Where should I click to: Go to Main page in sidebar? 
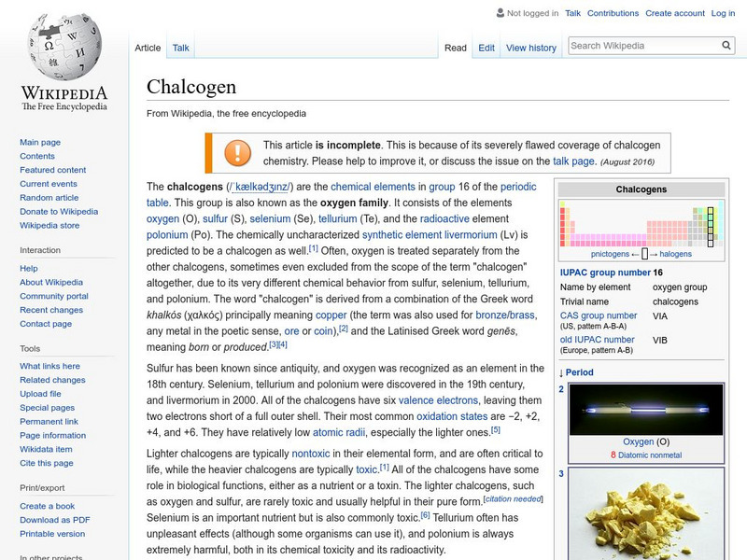coord(40,142)
